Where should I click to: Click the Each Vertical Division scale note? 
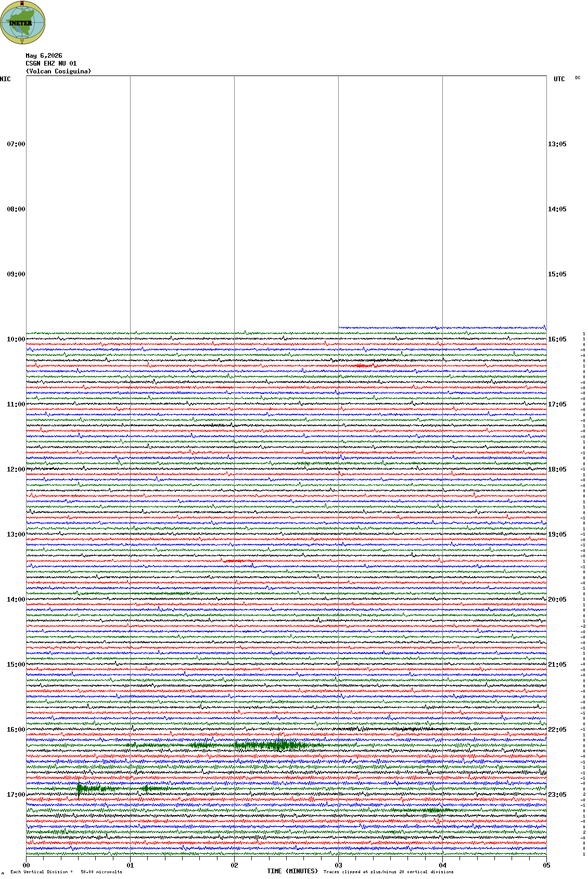(66, 872)
